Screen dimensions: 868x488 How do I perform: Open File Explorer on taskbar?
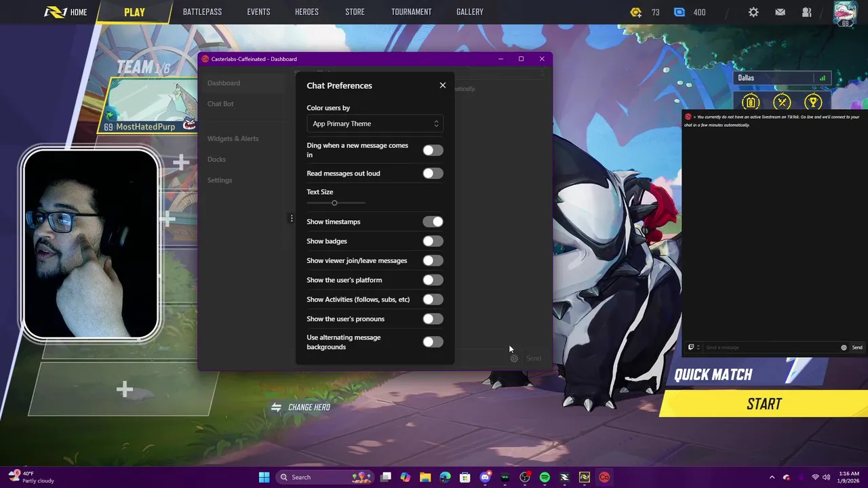pyautogui.click(x=425, y=477)
